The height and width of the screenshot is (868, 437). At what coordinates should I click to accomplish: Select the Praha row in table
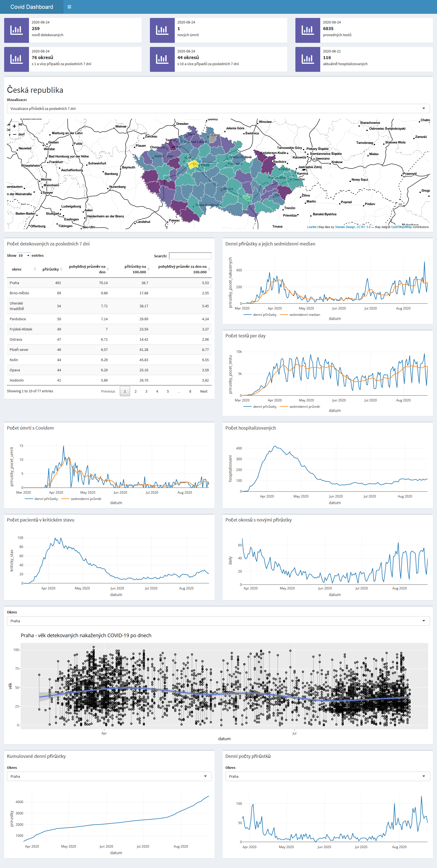pos(109,283)
